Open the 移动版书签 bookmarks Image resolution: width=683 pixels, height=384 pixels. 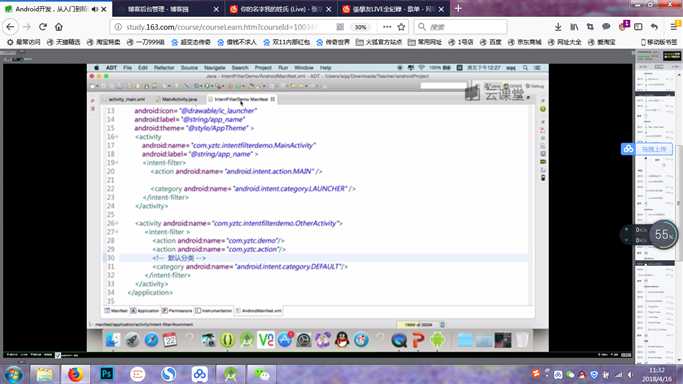click(659, 42)
